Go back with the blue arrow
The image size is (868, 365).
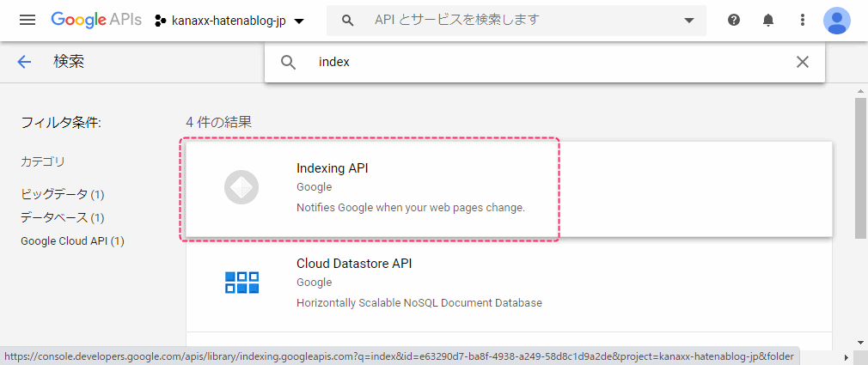(x=24, y=61)
